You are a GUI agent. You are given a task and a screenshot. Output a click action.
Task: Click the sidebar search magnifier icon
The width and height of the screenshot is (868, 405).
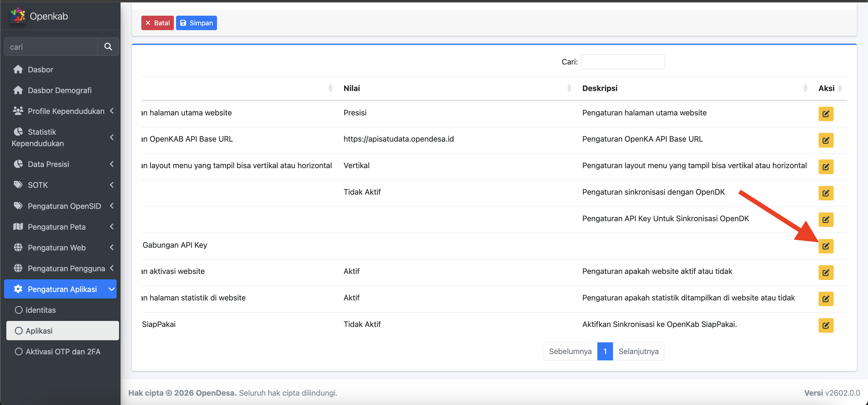(x=108, y=46)
